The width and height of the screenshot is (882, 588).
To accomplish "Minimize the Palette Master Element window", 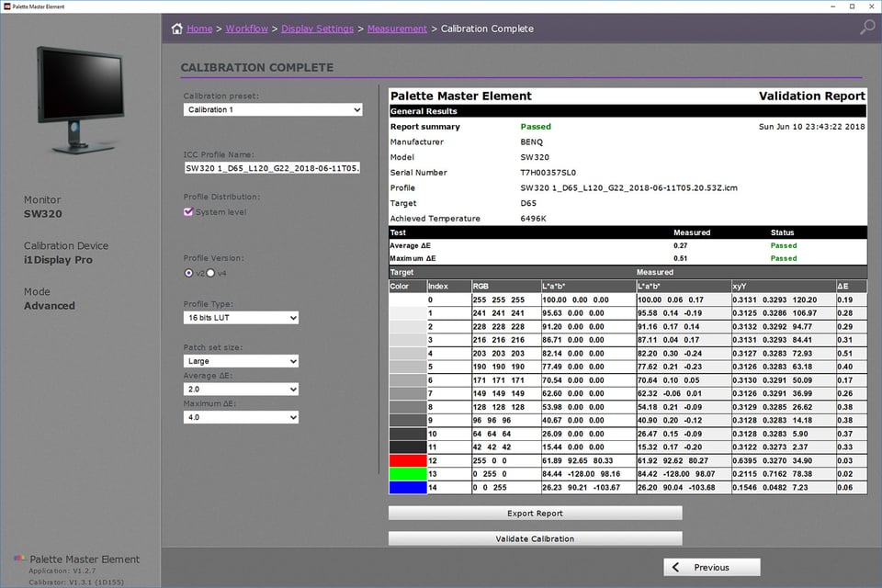I will pyautogui.click(x=833, y=6).
